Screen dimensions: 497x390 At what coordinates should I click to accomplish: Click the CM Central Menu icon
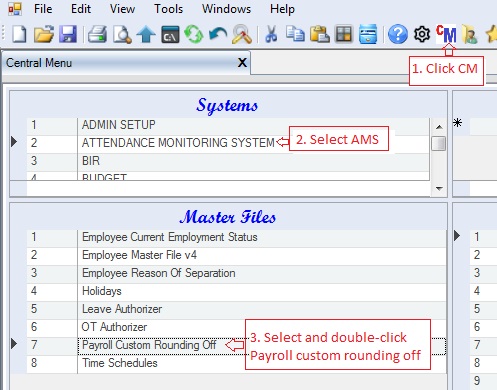[x=446, y=34]
